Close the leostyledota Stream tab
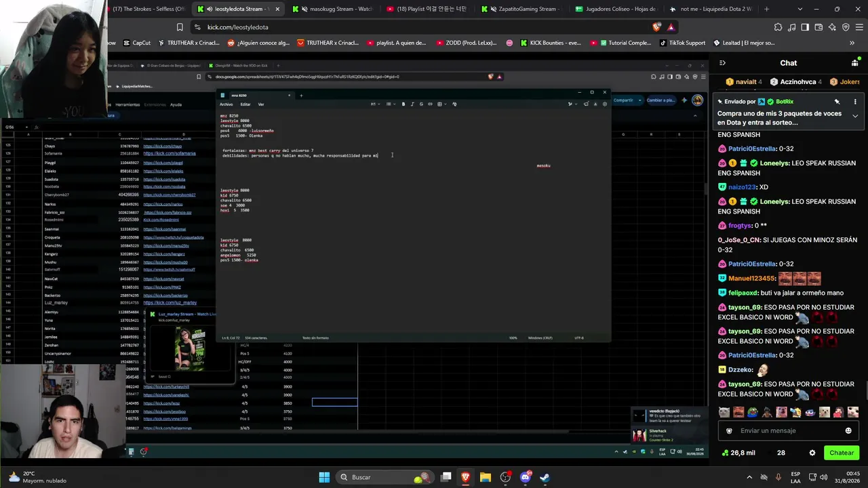This screenshot has width=868, height=488. pyautogui.click(x=277, y=9)
